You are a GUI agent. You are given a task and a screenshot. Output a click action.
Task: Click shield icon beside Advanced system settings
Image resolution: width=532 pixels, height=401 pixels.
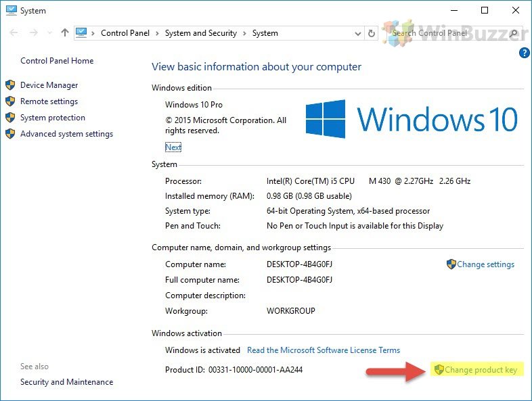click(x=10, y=133)
